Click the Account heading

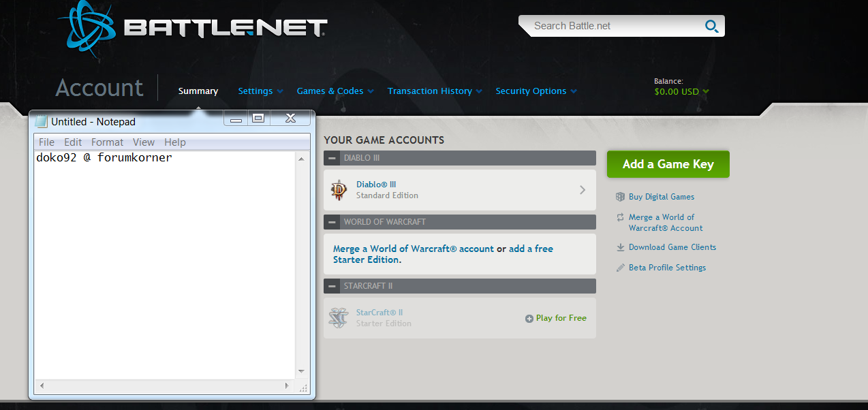[x=99, y=88]
